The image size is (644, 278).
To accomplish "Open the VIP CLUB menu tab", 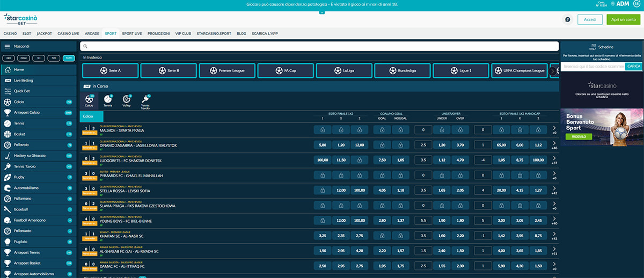I will (183, 33).
